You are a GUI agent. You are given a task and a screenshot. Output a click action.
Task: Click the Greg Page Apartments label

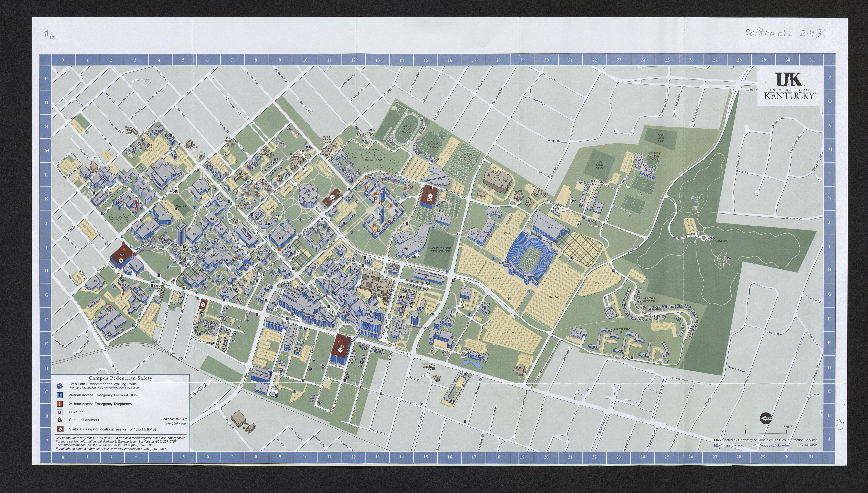[648, 299]
